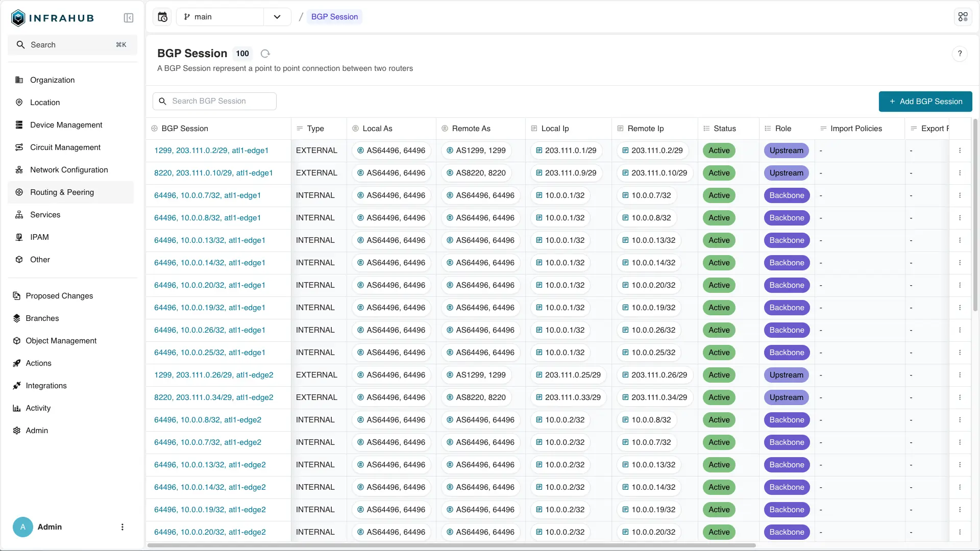Expand Routing & Peering menu

pos(71,192)
